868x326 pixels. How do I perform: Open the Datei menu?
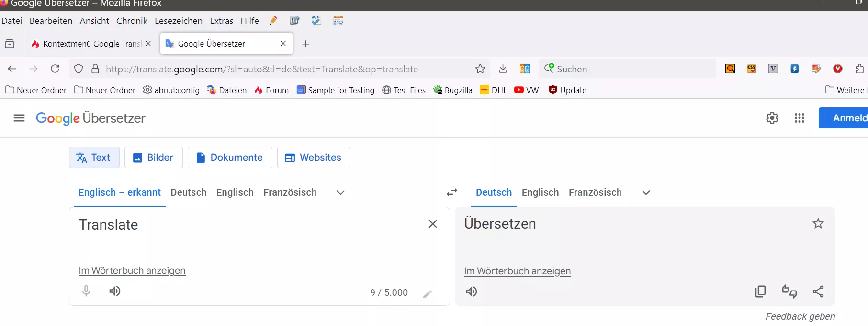coord(11,21)
